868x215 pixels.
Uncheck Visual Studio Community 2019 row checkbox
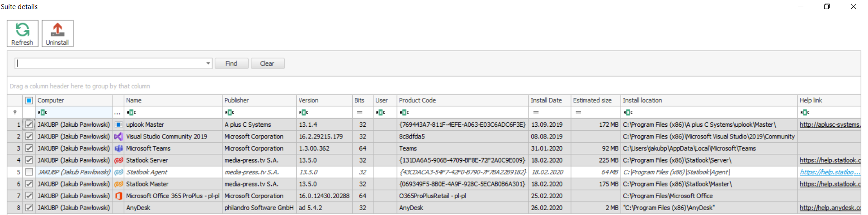[x=29, y=136]
